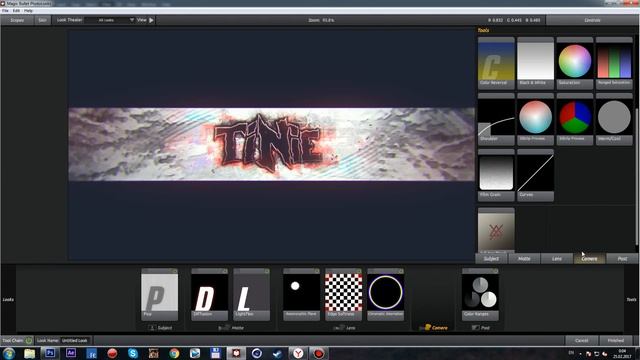Select the Diffusion tool in the chain
Screen dimensions: 640x360
coord(209,295)
